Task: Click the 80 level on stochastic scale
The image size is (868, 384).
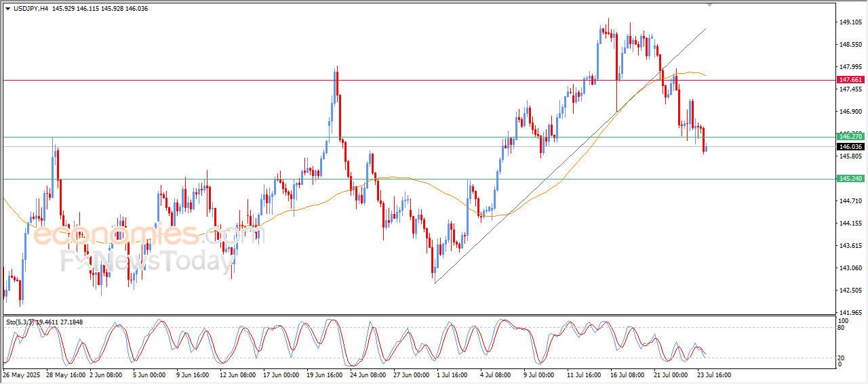Action: (x=842, y=328)
